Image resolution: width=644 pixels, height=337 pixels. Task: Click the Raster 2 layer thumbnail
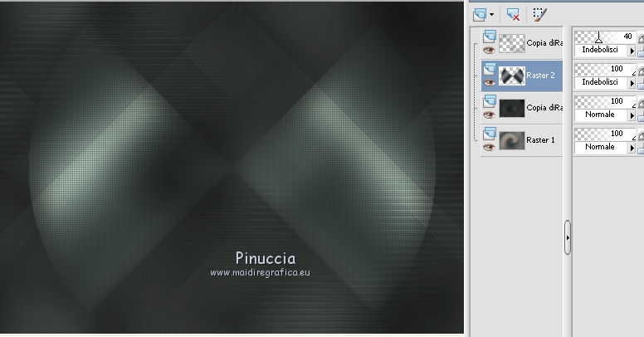pyautogui.click(x=512, y=76)
